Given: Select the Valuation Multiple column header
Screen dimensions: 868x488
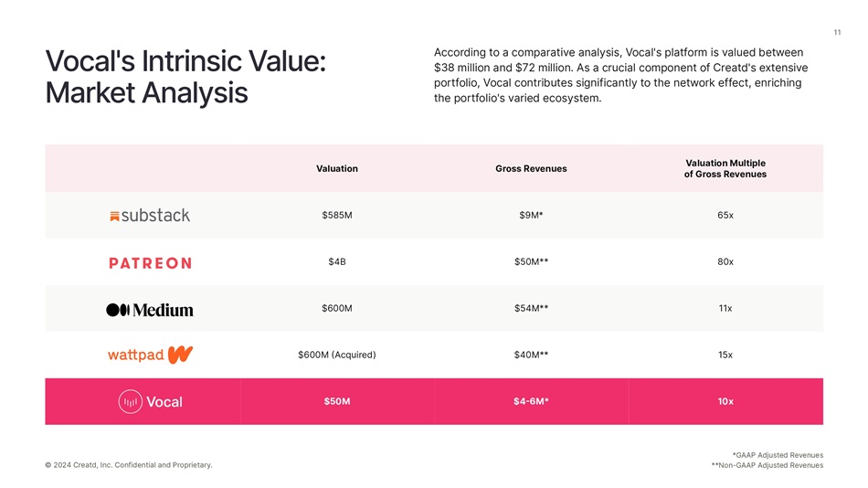Looking at the screenshot, I should (x=725, y=169).
